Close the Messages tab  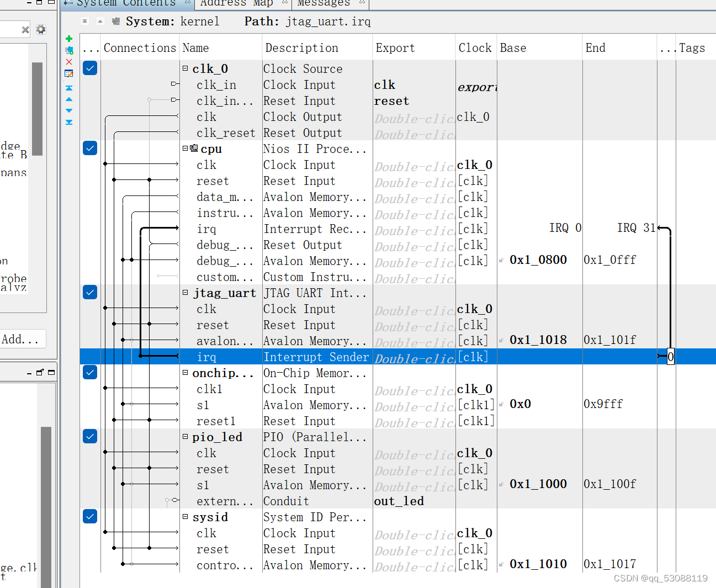point(362,3)
